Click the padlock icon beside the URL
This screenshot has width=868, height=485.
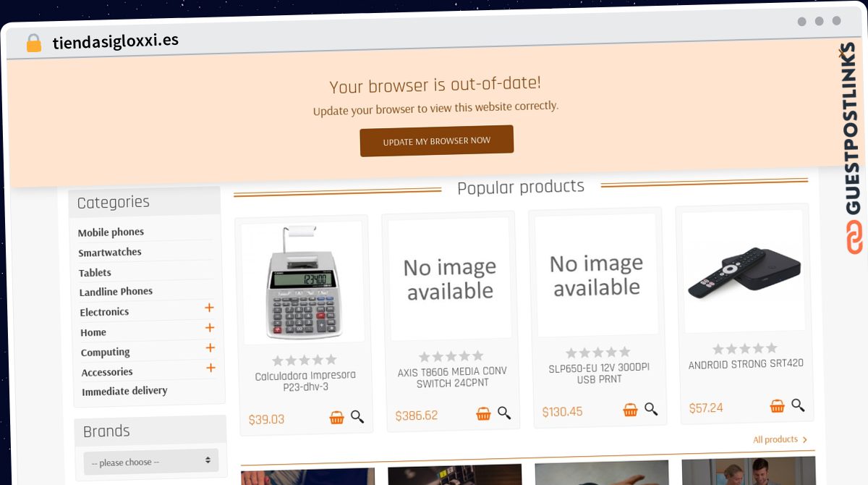point(33,43)
